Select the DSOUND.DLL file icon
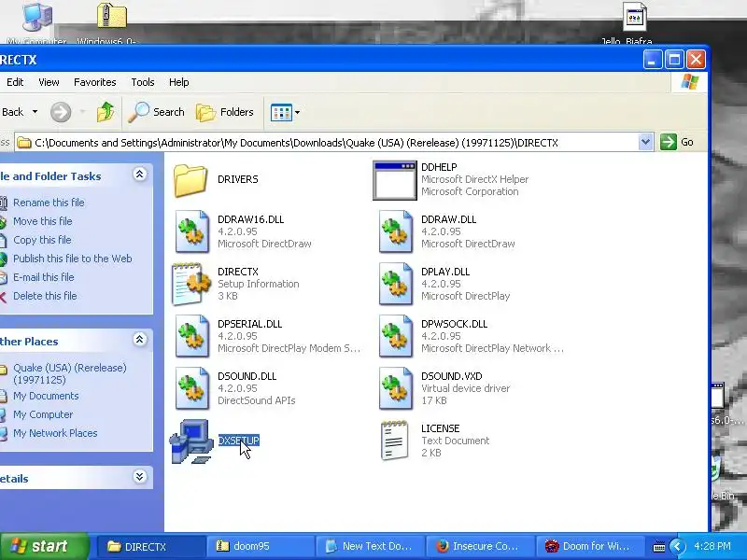 coord(191,388)
